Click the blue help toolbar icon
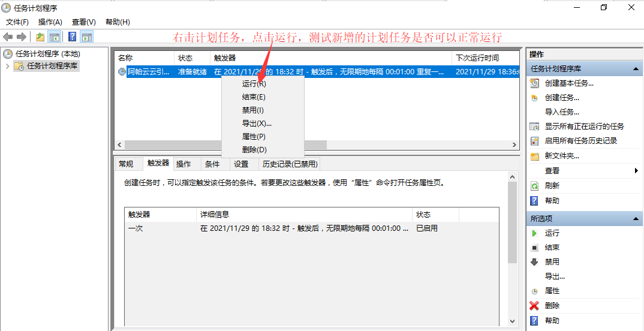Image resolution: width=644 pixels, height=331 pixels. tap(72, 37)
